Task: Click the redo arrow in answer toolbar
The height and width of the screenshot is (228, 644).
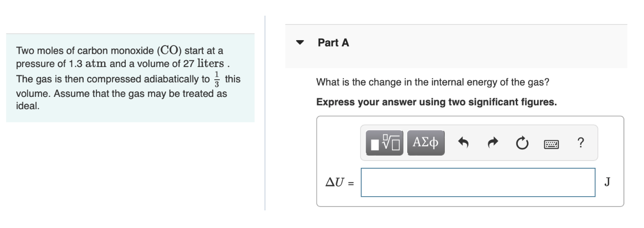Action: (x=493, y=143)
